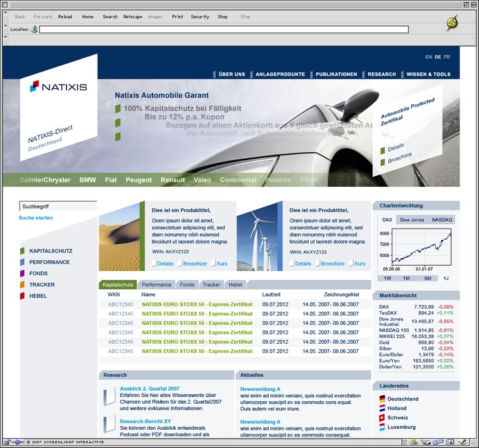The width and height of the screenshot is (479, 448).
Task: Click red marker next to HEBEL
Action: point(22,296)
